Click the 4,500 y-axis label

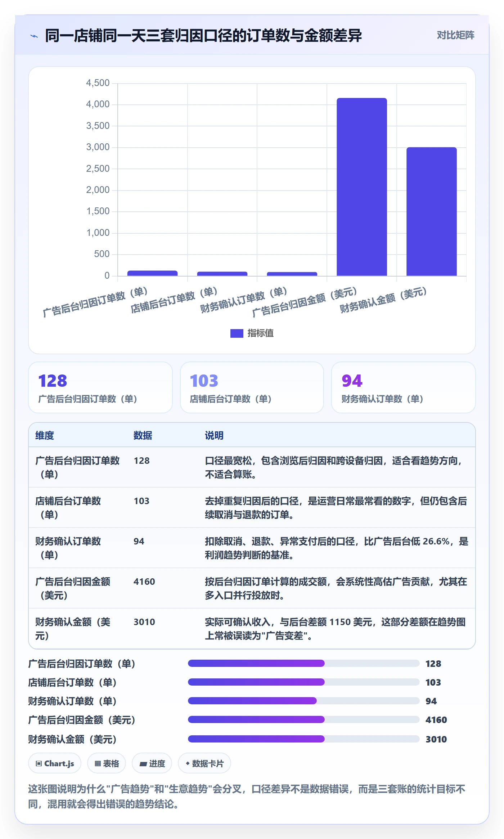point(98,83)
